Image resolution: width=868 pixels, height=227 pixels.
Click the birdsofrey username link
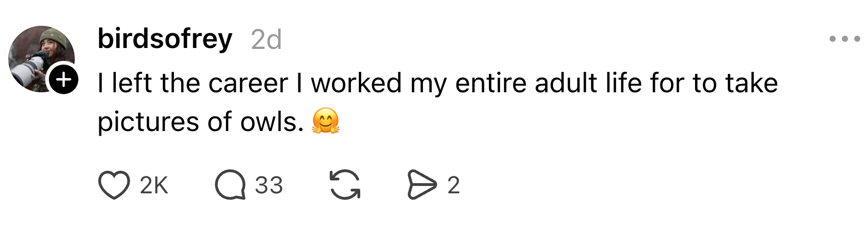(165, 39)
